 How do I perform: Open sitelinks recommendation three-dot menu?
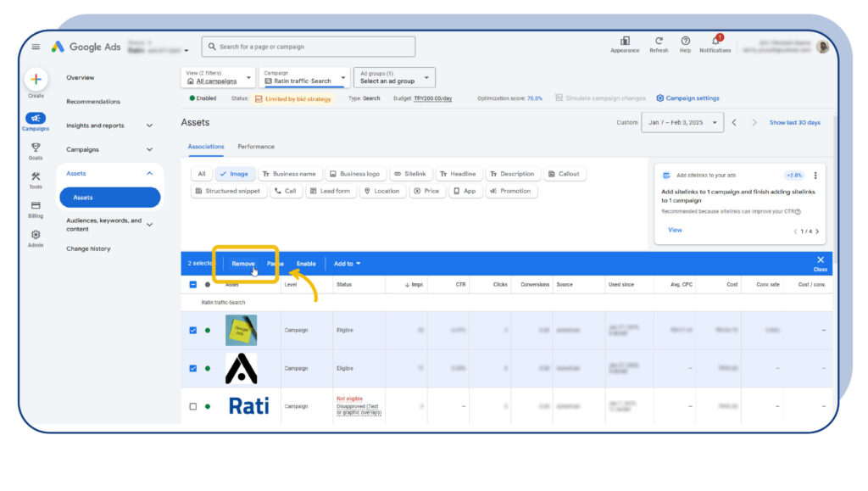click(x=815, y=176)
